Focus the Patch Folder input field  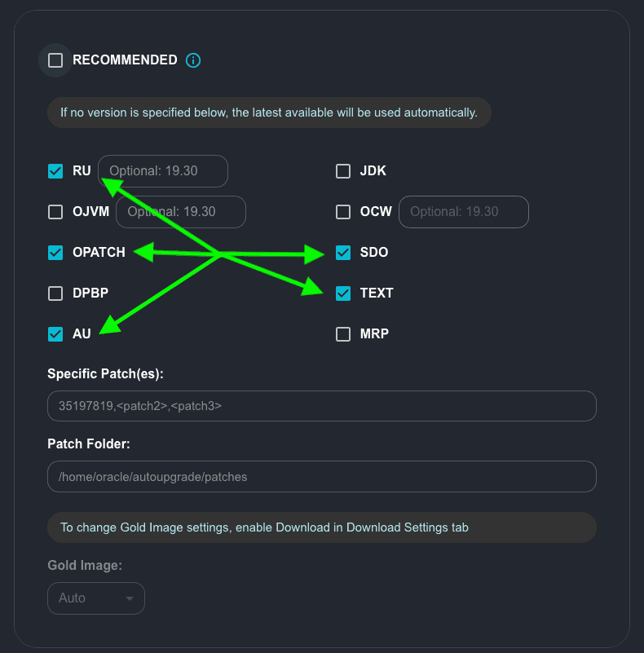(322, 477)
